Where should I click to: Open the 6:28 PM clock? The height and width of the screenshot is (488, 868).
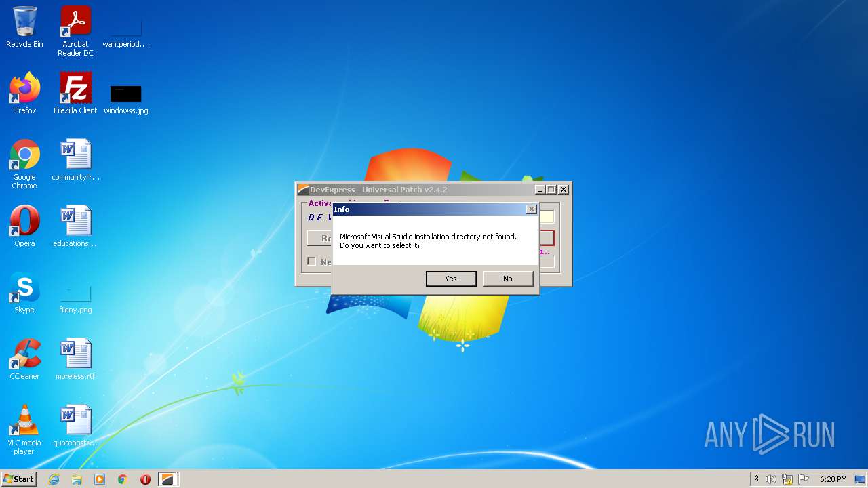click(x=833, y=479)
